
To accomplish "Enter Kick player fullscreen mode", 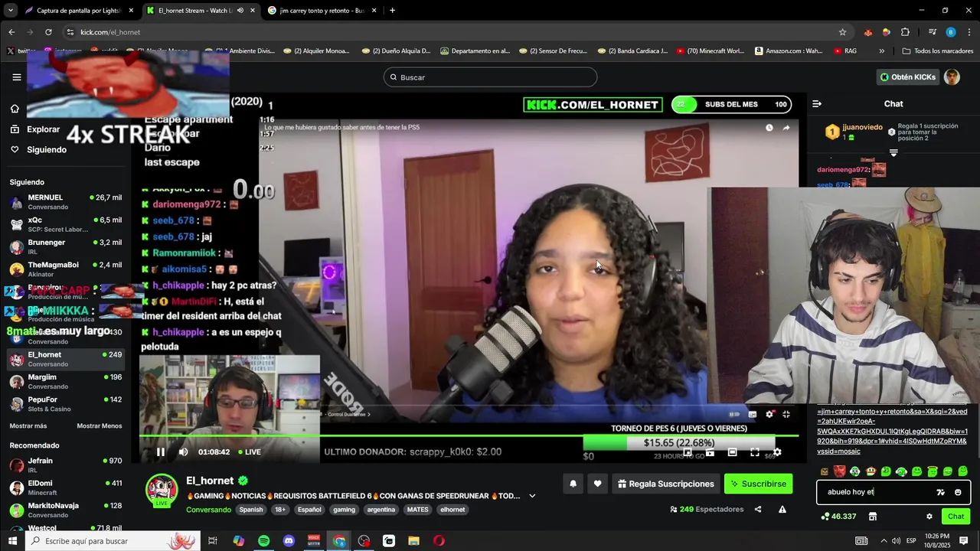I will point(754,452).
